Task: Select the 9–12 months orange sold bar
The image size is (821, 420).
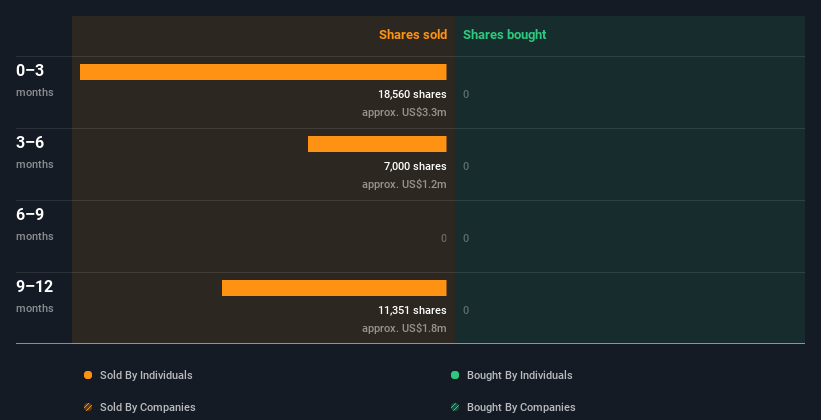Action: pos(334,288)
